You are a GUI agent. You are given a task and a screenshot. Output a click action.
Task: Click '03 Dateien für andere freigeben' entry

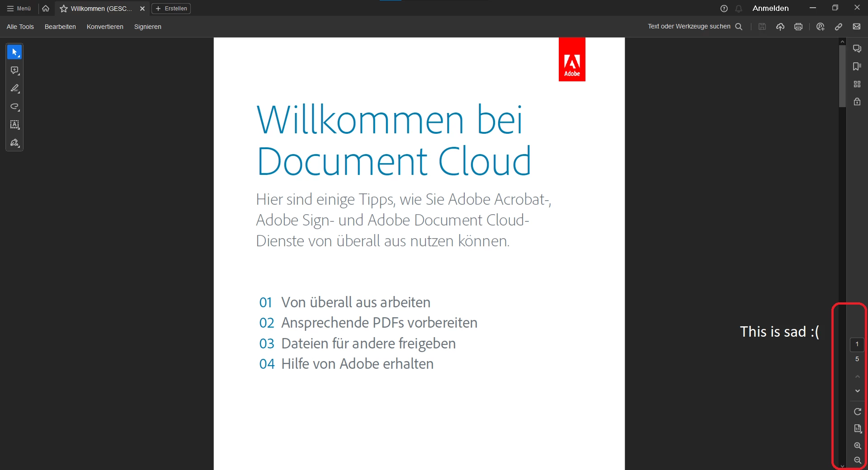[x=357, y=343]
